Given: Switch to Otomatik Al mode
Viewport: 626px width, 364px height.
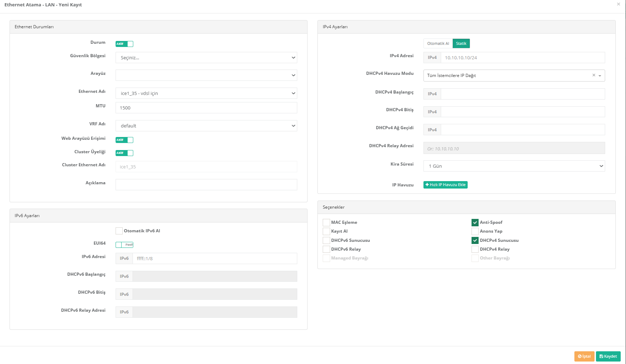Looking at the screenshot, I should (x=438, y=43).
